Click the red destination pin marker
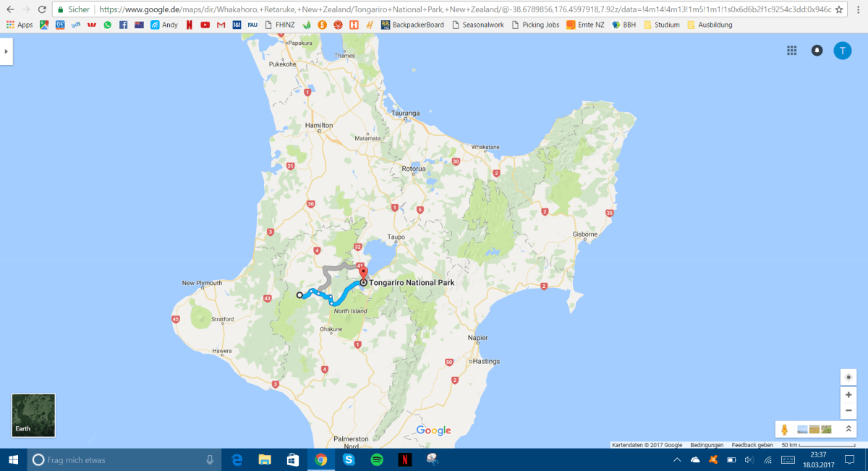The image size is (868, 471). tap(364, 273)
